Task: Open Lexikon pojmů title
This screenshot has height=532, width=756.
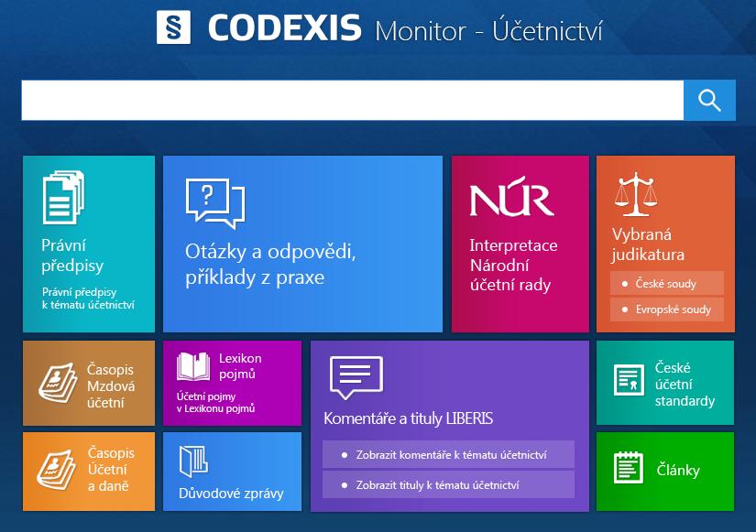Action: (240, 366)
